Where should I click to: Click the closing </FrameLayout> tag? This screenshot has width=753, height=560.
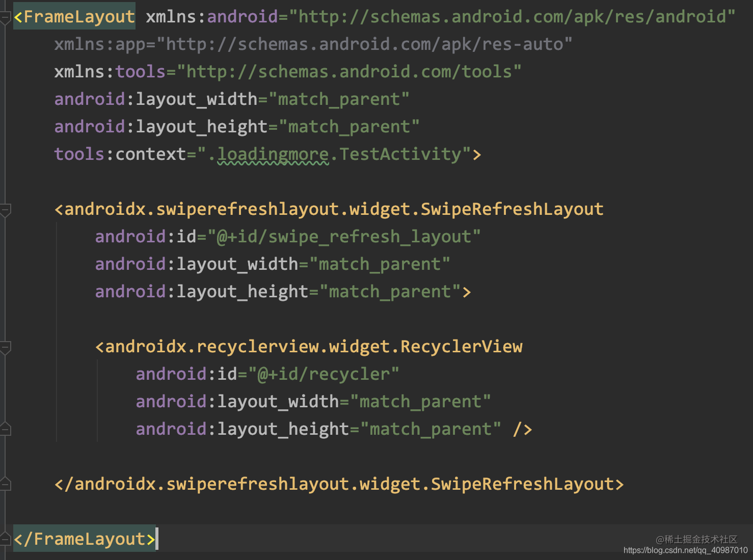(85, 539)
